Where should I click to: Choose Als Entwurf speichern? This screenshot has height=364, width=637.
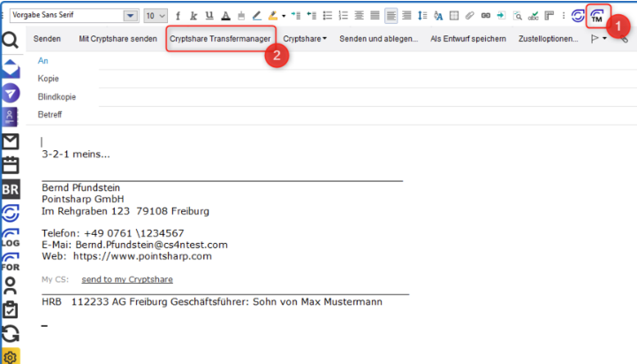tap(468, 39)
